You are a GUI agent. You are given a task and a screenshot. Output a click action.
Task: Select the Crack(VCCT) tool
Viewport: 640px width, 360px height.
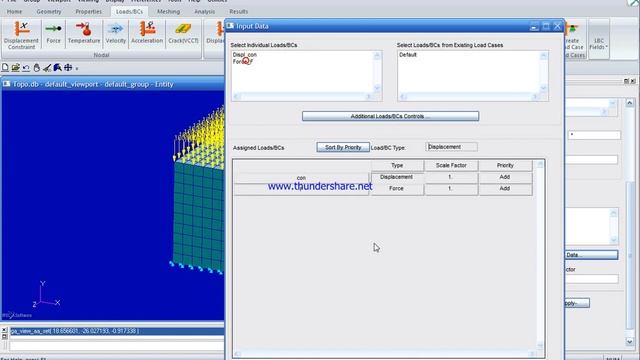point(183,33)
